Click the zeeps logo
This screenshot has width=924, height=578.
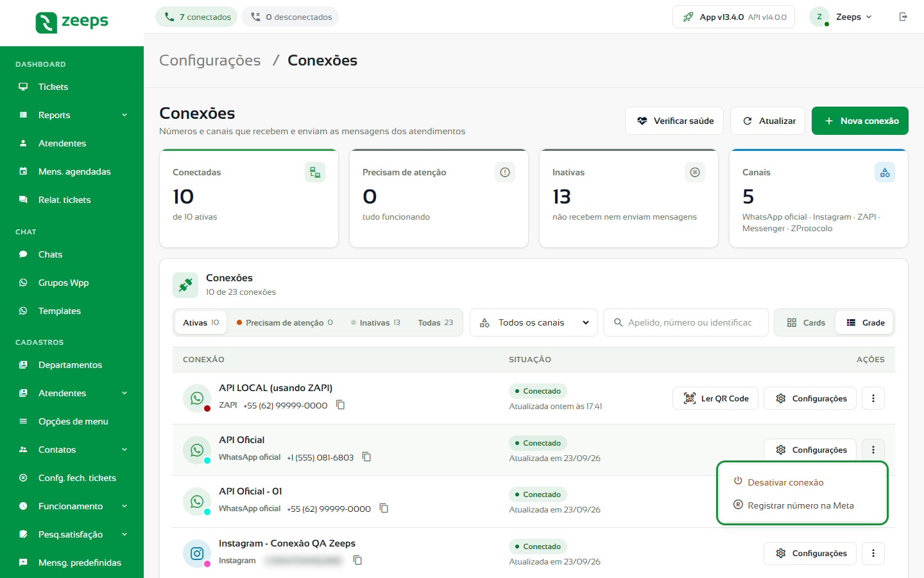click(x=72, y=22)
